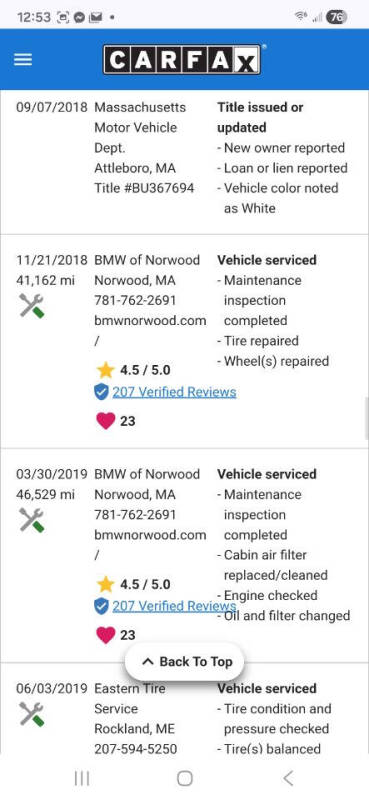
Task: Open the hamburger menu
Action: click(x=22, y=60)
